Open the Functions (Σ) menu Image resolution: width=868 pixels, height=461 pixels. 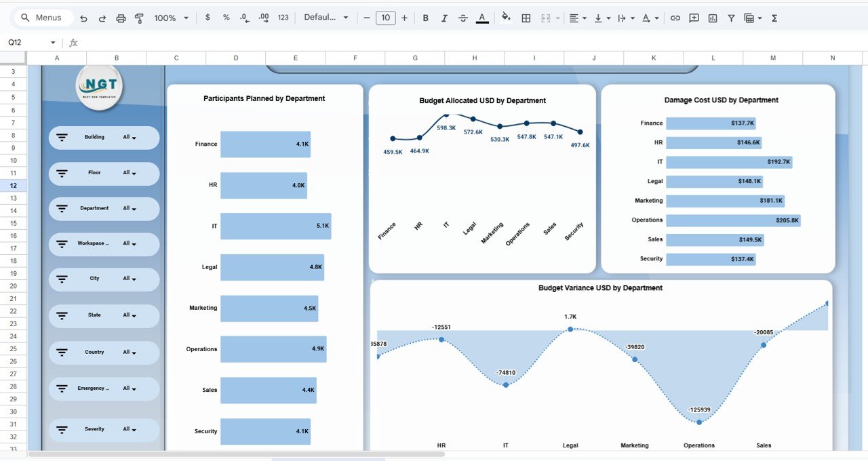773,18
